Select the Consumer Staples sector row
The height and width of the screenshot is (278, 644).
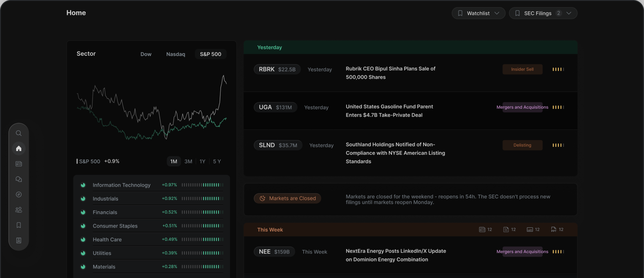click(151, 226)
